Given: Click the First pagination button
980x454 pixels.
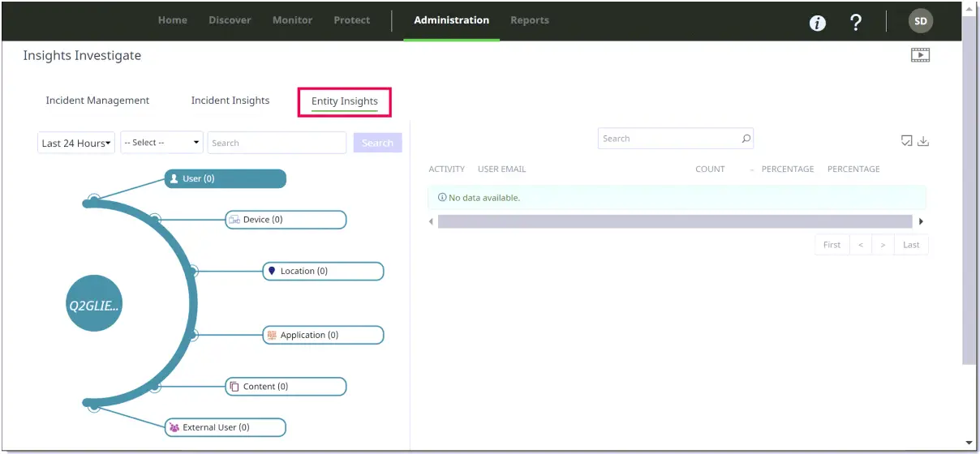Looking at the screenshot, I should 832,245.
